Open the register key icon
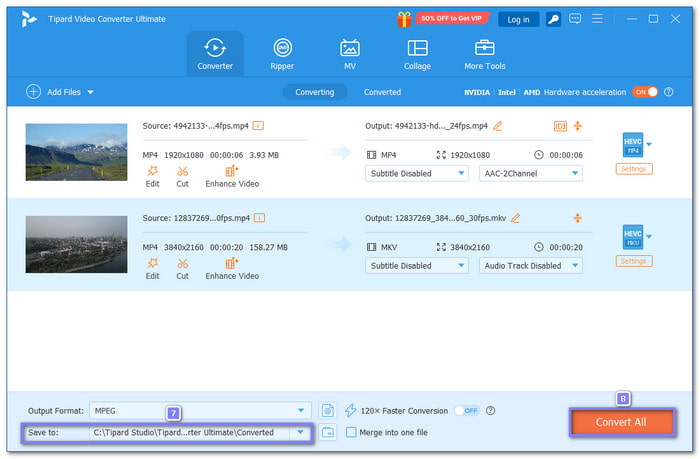This screenshot has width=700, height=459. (553, 19)
